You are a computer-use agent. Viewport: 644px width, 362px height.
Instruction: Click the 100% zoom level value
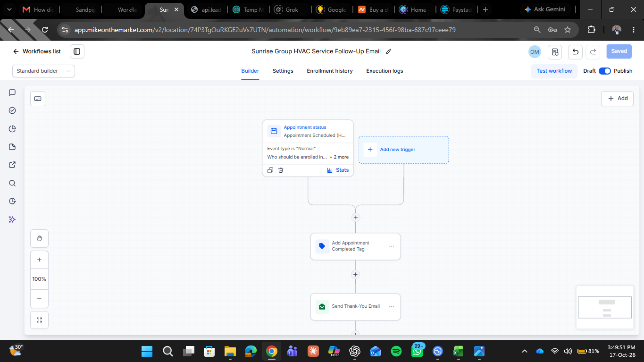(x=39, y=279)
